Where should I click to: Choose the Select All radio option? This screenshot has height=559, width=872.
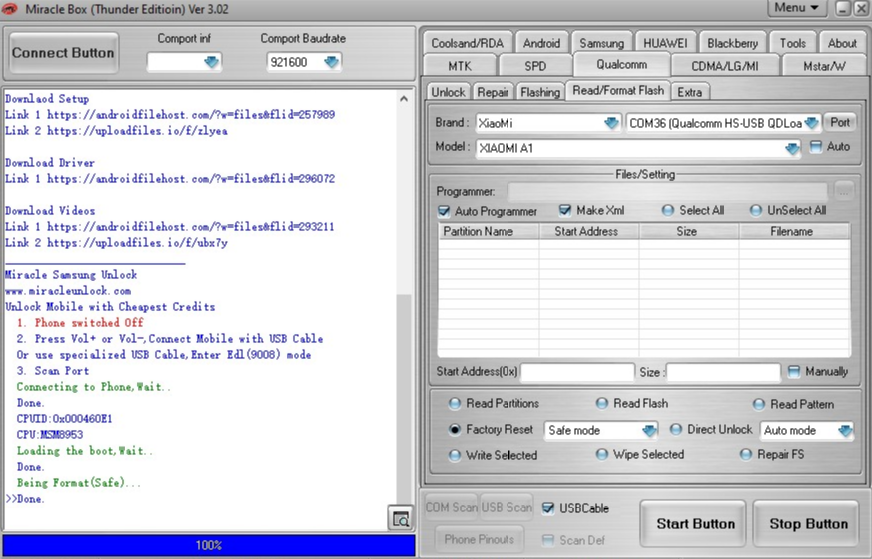pyautogui.click(x=668, y=210)
